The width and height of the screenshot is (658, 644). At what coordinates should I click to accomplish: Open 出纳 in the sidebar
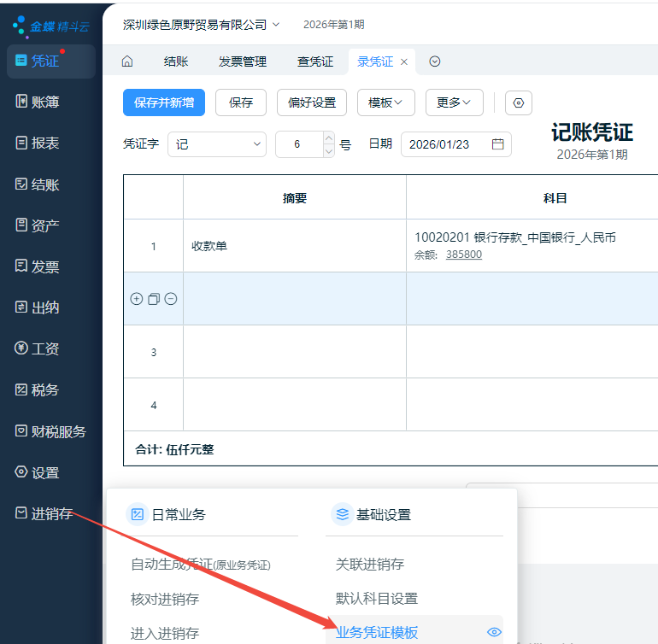pyautogui.click(x=46, y=307)
